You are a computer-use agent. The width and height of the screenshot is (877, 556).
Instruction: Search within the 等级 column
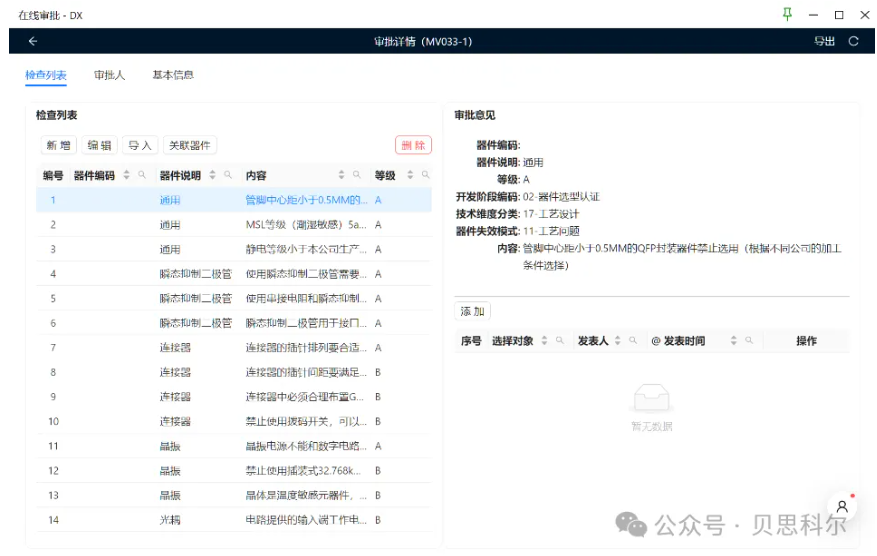tap(425, 175)
